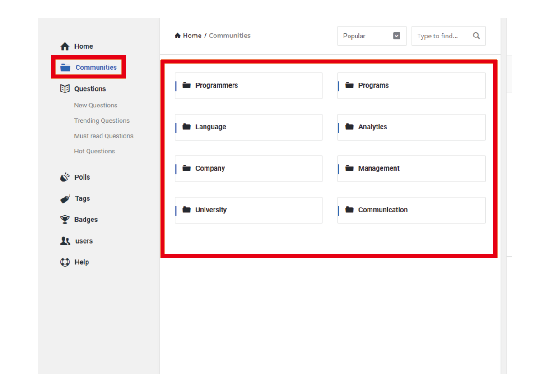Click the Help lifebuoy icon
This screenshot has width=549, height=392.
point(65,262)
